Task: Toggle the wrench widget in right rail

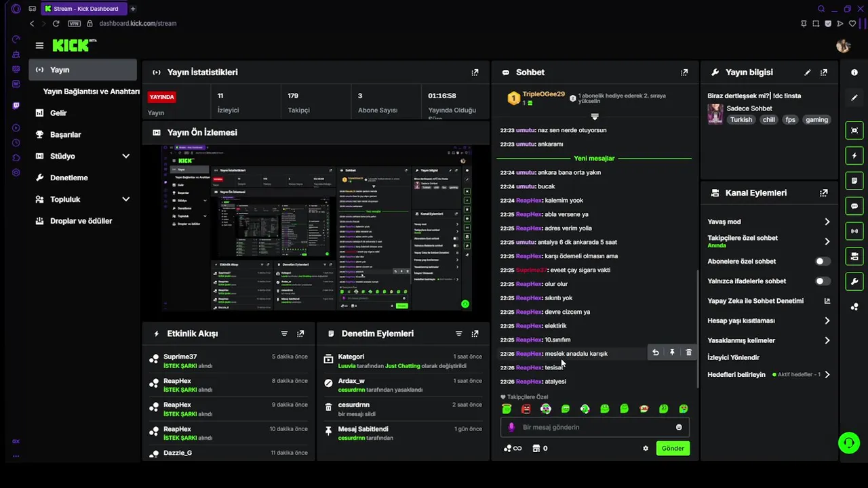Action: (854, 281)
